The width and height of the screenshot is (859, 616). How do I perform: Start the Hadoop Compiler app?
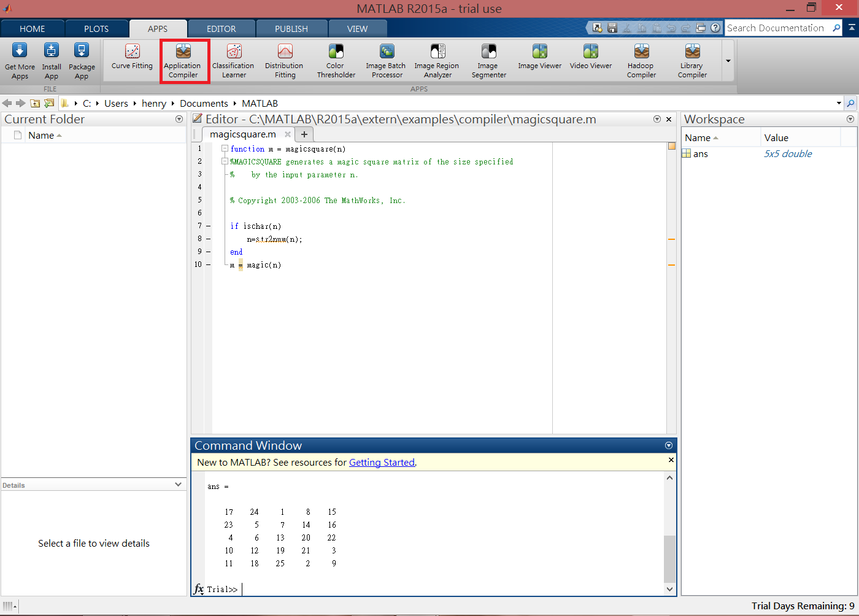(641, 60)
